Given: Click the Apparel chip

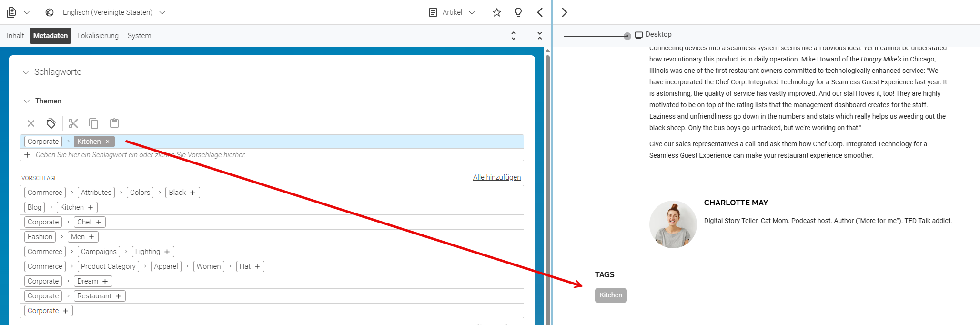Looking at the screenshot, I should tap(166, 266).
